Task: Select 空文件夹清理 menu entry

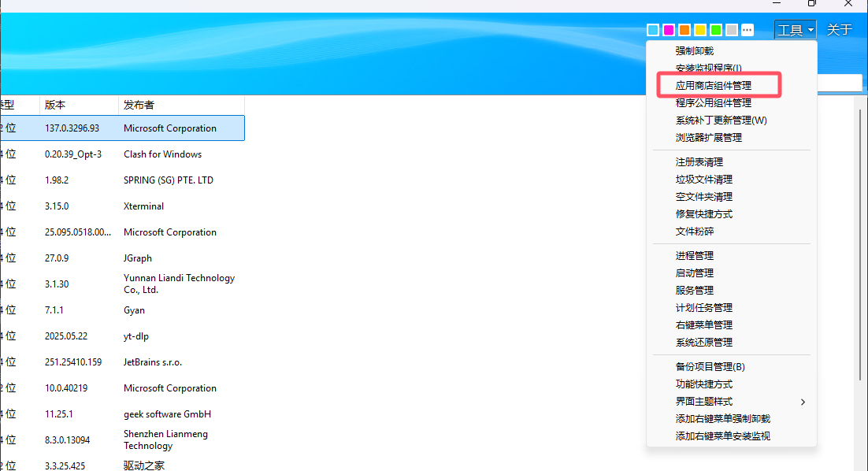Action: 731,196
